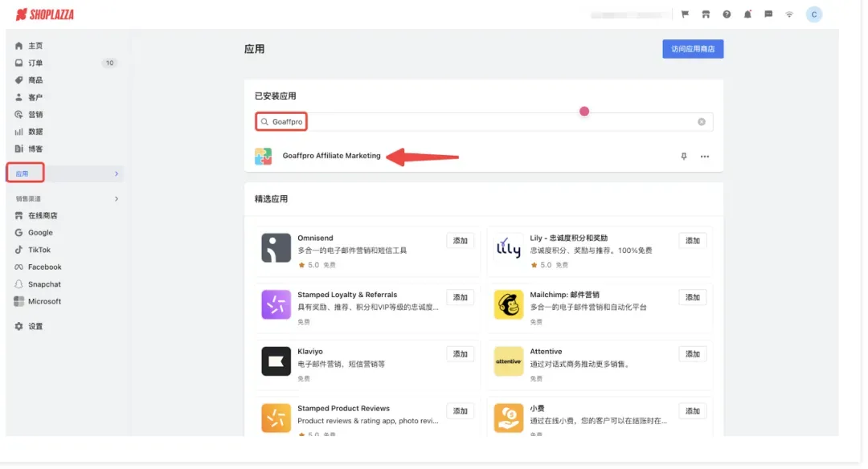
Task: Open the chat message icon
Action: (x=768, y=14)
